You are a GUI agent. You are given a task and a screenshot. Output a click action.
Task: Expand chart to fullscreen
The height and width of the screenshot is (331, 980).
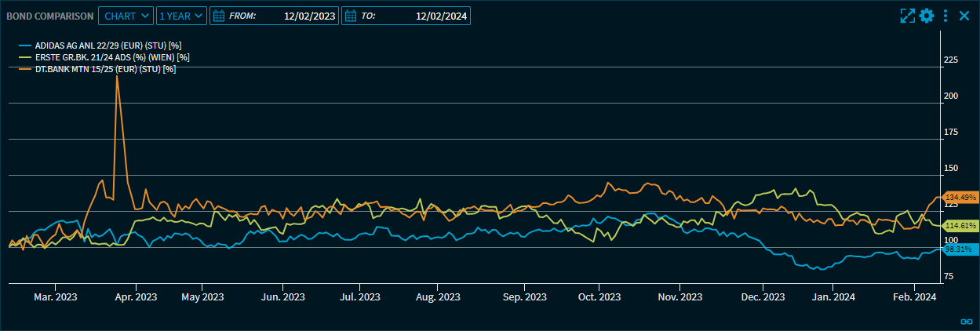[x=908, y=16]
